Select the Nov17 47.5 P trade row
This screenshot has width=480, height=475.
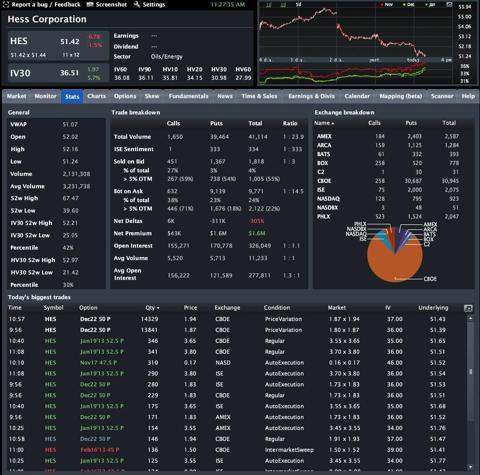[236, 363]
